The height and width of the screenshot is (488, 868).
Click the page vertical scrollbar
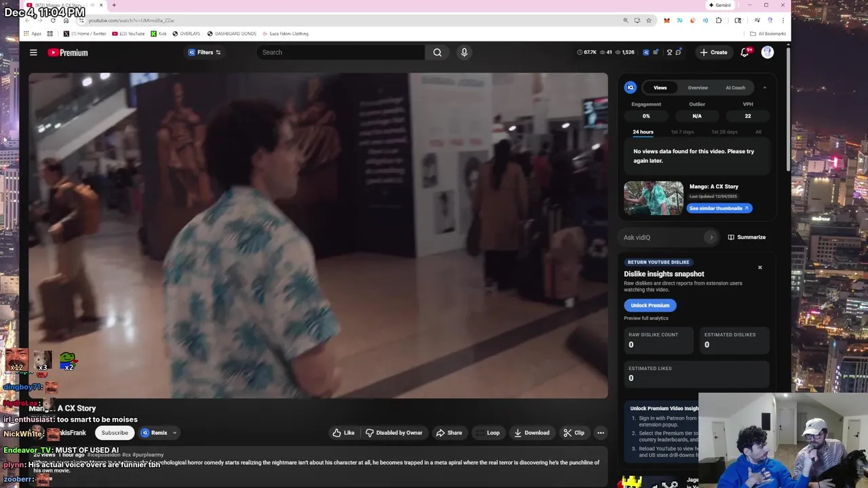(x=788, y=108)
